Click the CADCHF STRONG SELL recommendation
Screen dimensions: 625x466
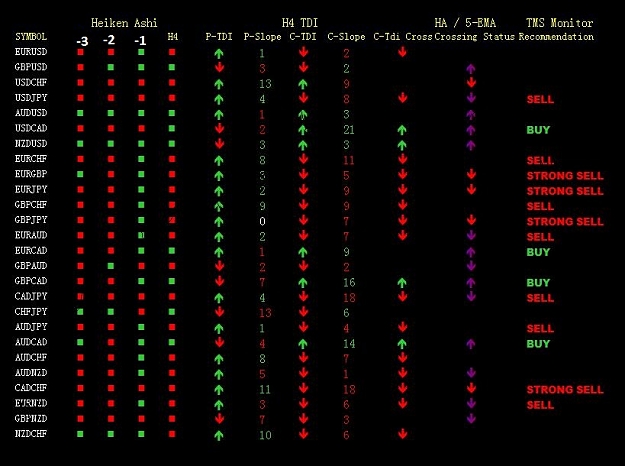pyautogui.click(x=565, y=390)
